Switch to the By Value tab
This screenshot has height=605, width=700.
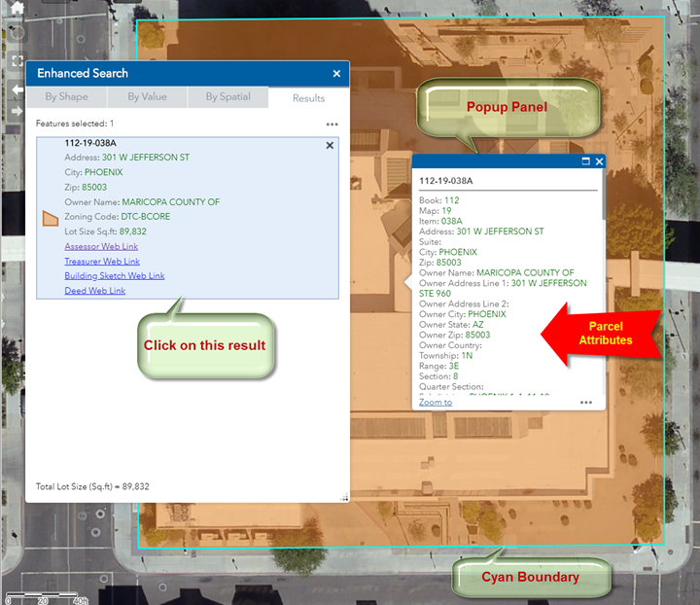(x=147, y=97)
